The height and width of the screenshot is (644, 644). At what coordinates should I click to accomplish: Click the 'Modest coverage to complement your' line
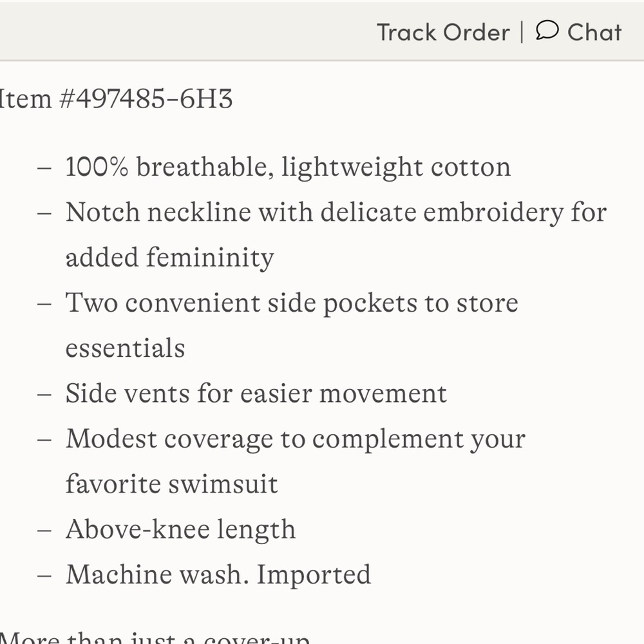coord(296,439)
